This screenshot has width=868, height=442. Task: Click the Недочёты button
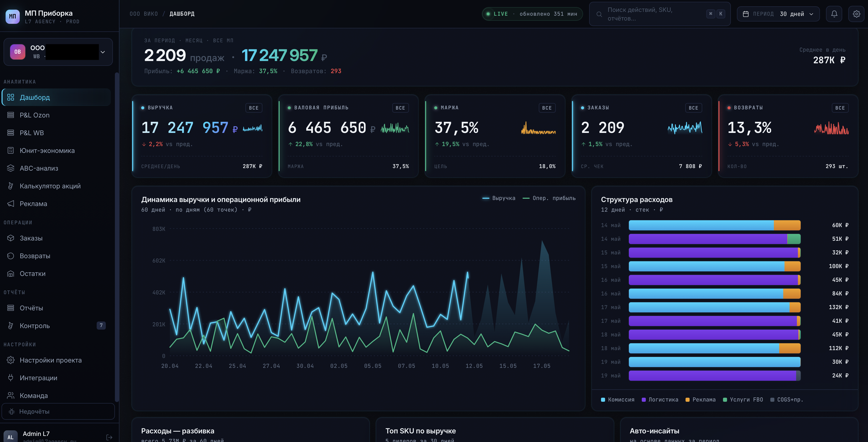click(x=58, y=411)
